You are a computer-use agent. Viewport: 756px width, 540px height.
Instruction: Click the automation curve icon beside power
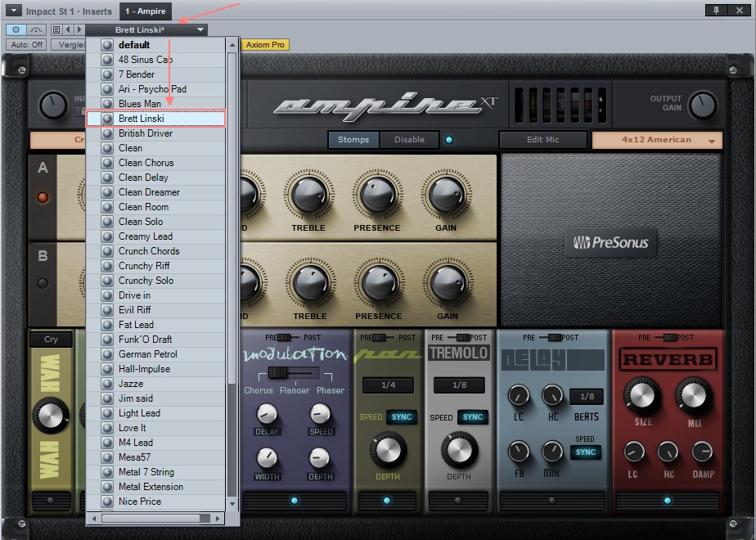(36, 30)
